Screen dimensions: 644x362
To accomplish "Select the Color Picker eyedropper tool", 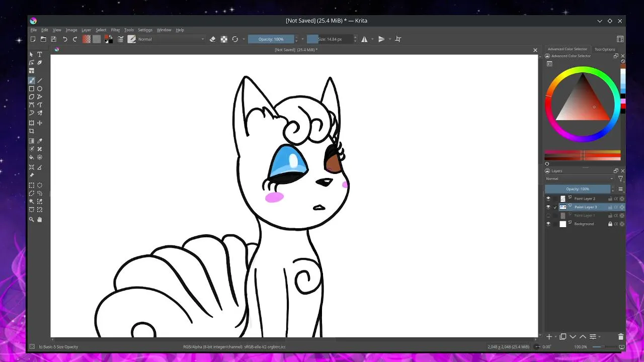I will 40,141.
